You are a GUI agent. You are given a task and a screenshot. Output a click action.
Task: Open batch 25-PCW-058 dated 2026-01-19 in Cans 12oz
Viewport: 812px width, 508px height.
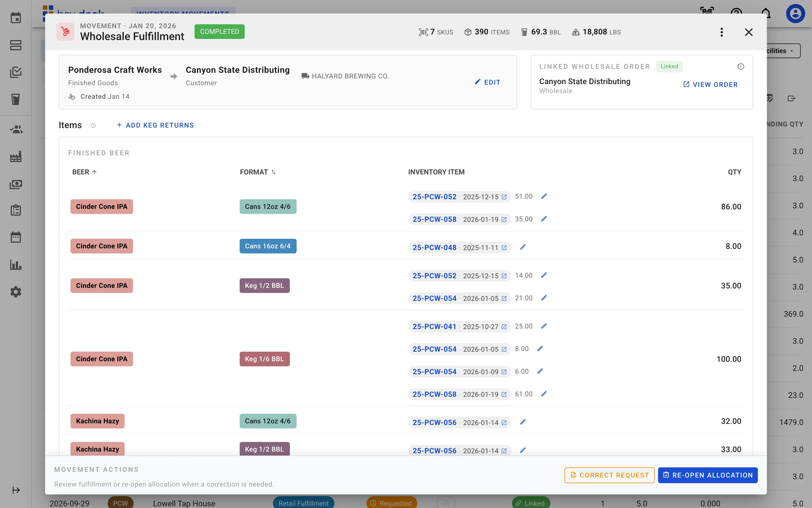[459, 219]
